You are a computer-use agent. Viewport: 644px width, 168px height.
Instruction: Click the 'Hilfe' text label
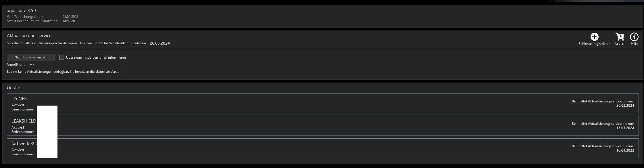click(634, 44)
